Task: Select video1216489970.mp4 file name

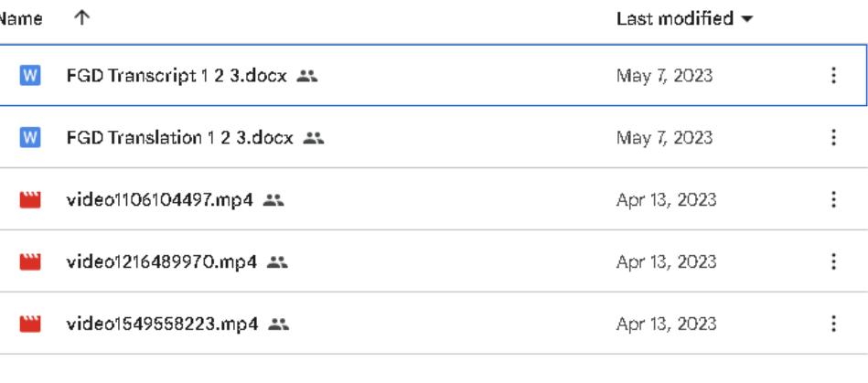Action: click(x=162, y=262)
